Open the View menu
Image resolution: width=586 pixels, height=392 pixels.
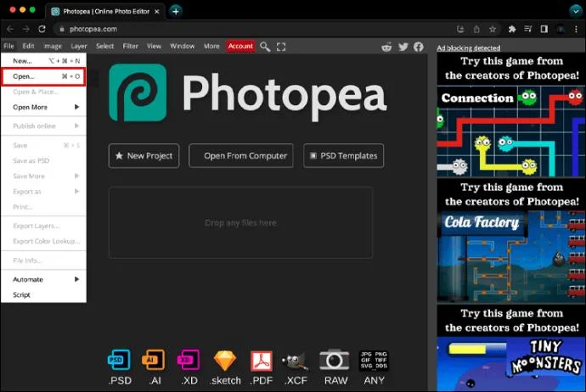pos(154,47)
